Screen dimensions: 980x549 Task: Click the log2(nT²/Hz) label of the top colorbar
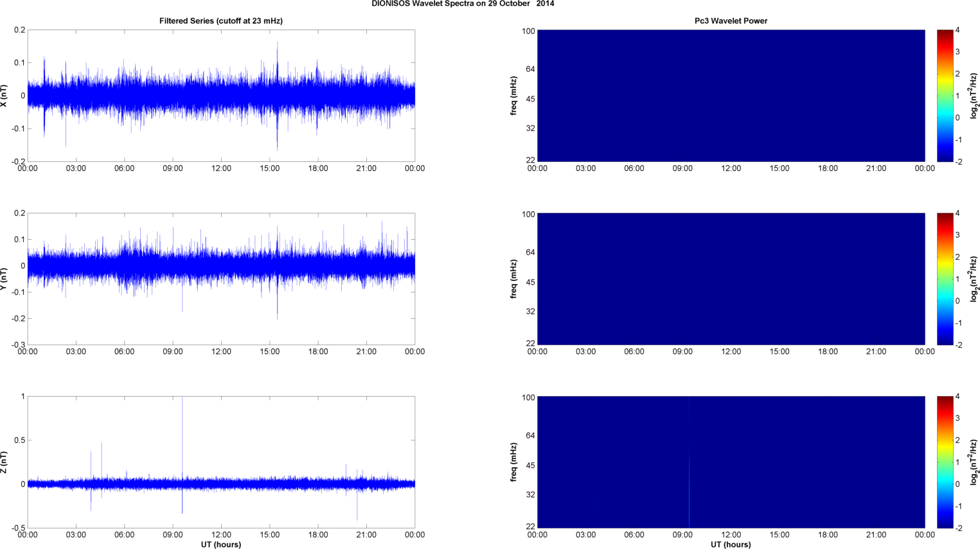[x=974, y=96]
